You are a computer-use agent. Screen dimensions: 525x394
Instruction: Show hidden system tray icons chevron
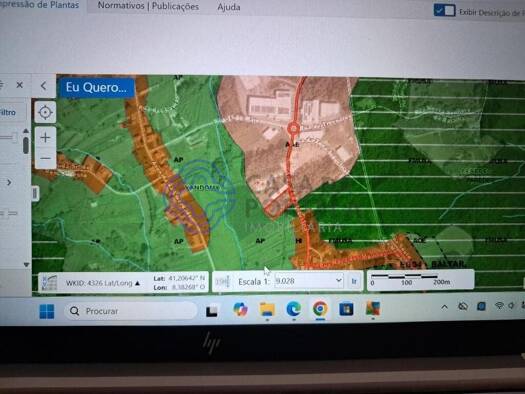[x=444, y=307]
